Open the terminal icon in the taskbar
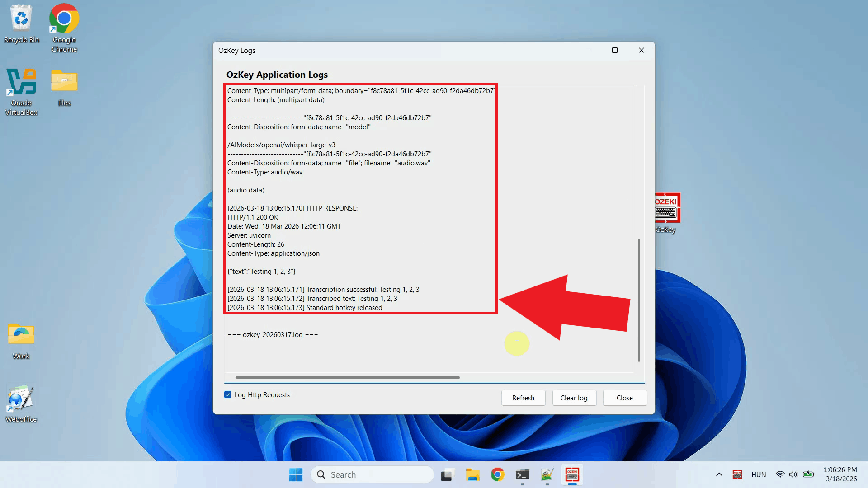 click(522, 474)
